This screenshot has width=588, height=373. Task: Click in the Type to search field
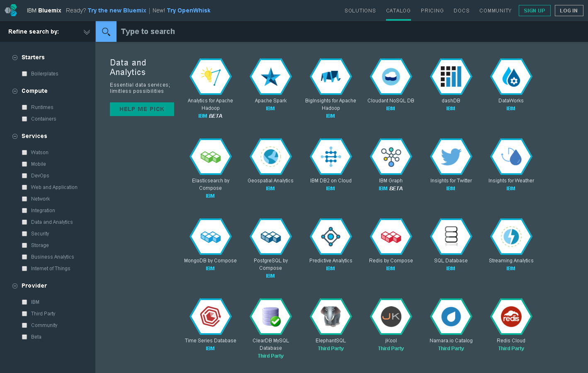352,31
